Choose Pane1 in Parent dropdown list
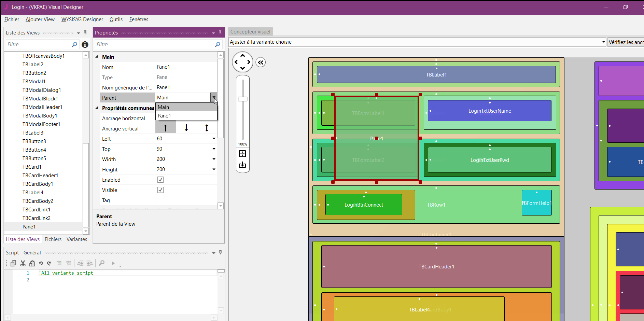Viewport: 644px width, 321px height. [x=186, y=116]
